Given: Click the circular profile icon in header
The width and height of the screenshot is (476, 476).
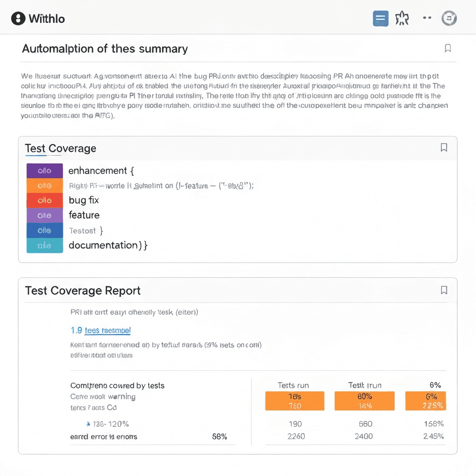Looking at the screenshot, I should (449, 18).
